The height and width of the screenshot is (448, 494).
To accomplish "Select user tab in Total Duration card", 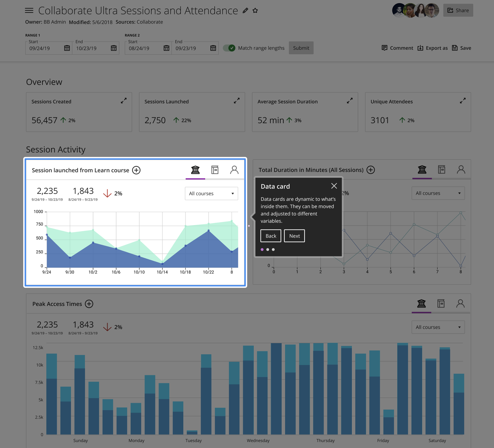I will [x=461, y=170].
